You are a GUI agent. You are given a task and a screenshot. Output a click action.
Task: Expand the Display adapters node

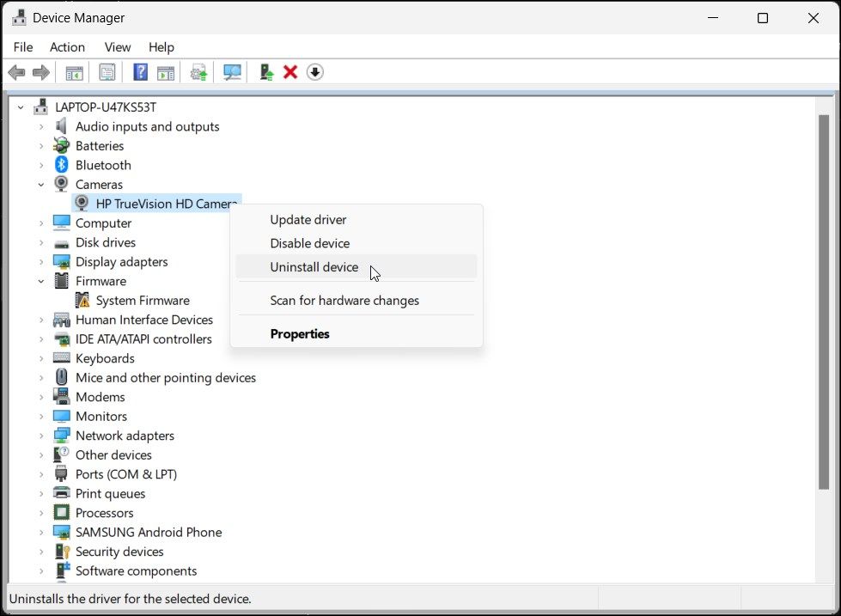[40, 262]
